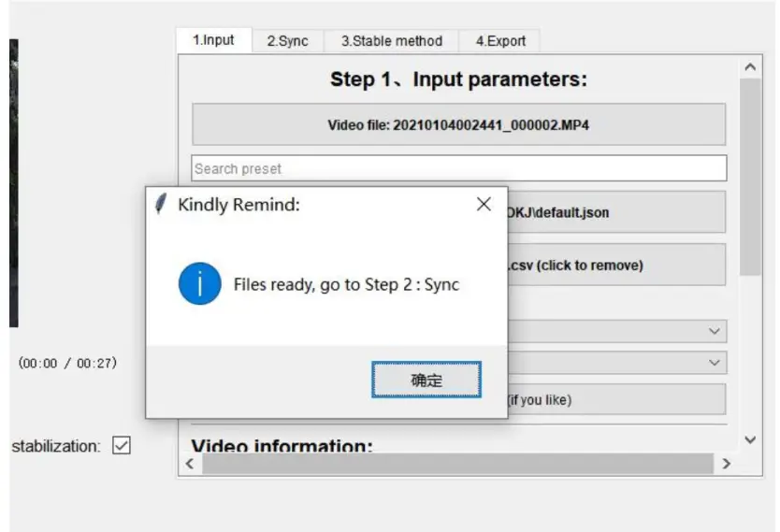Click the horizontal scrollbar right arrow
This screenshot has height=532, width=780.
point(726,464)
